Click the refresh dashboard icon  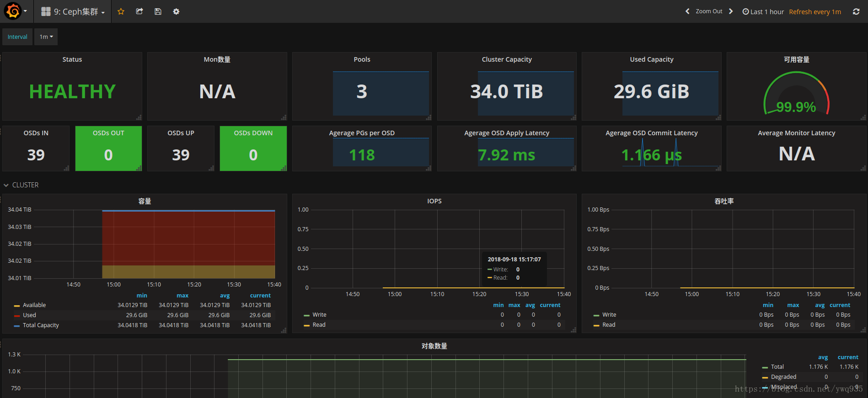pos(856,12)
